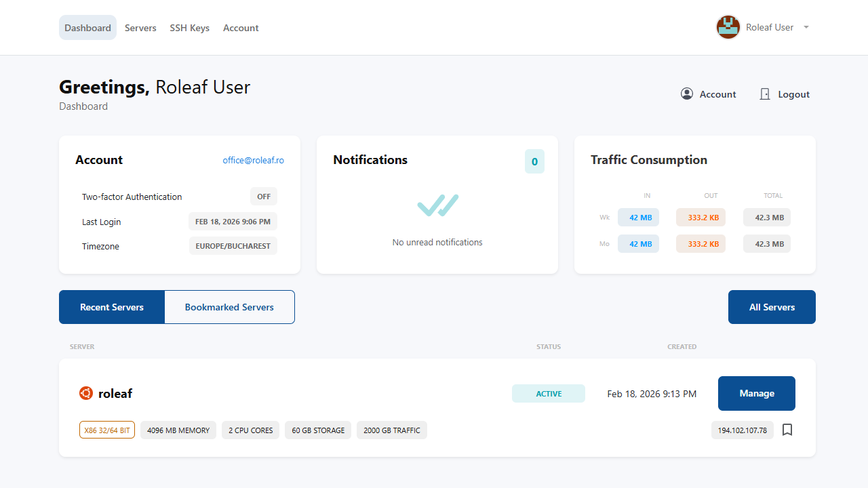Toggle the bookmark on the roleaf server
868x488 pixels.
coord(787,430)
